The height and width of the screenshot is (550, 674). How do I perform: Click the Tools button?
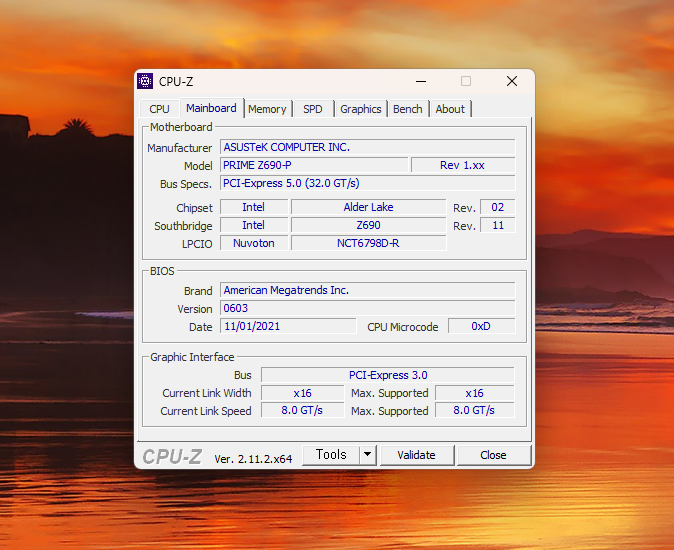pyautogui.click(x=331, y=455)
